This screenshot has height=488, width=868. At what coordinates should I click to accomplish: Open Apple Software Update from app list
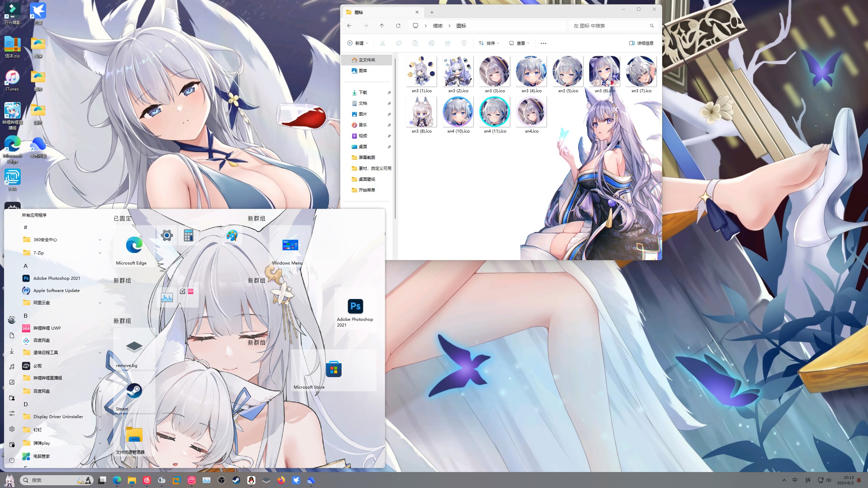pos(56,291)
